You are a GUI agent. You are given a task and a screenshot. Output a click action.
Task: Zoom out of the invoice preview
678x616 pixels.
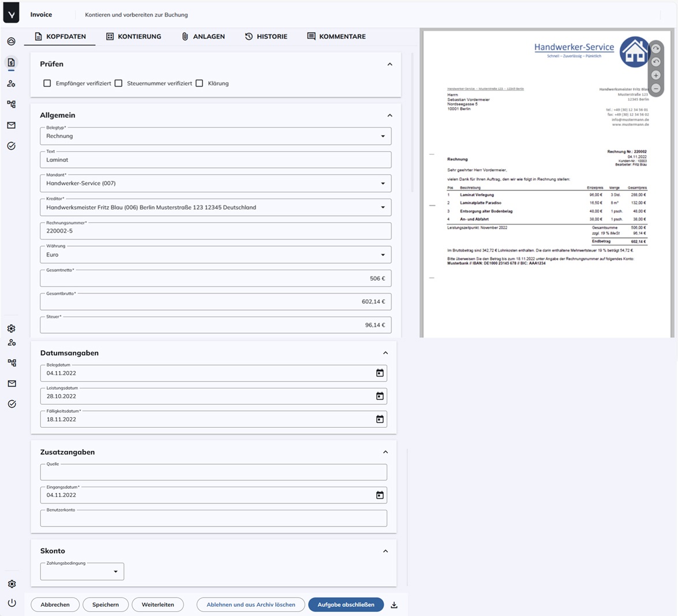[x=656, y=89]
